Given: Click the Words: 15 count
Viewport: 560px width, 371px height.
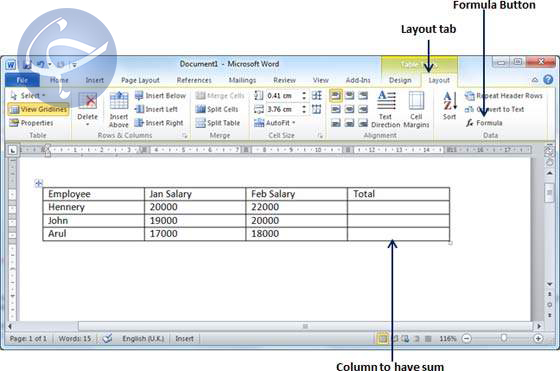Looking at the screenshot, I should 75,339.
